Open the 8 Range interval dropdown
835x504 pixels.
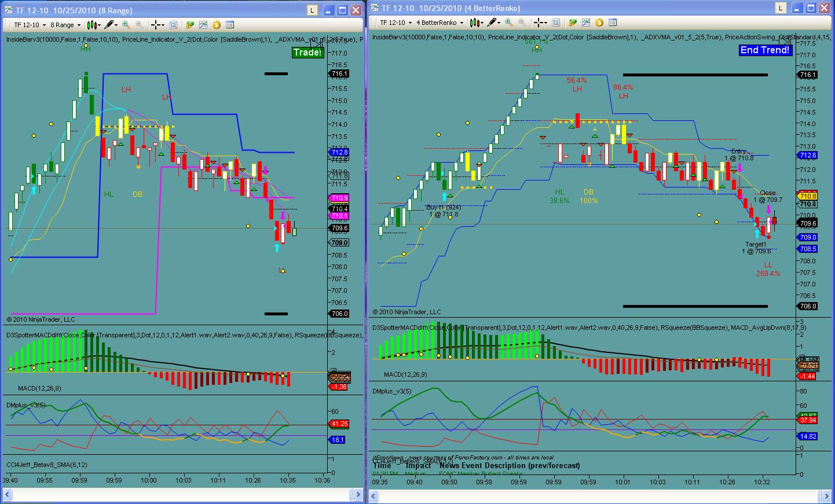point(65,25)
